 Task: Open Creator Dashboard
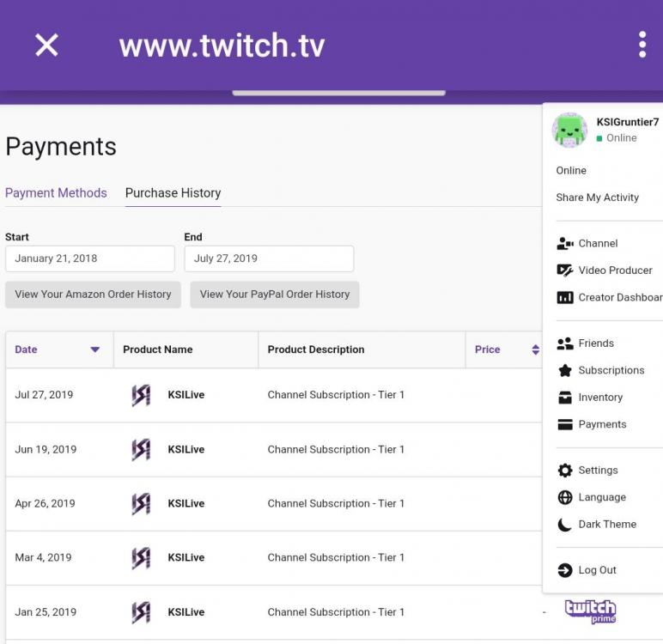pyautogui.click(x=620, y=298)
